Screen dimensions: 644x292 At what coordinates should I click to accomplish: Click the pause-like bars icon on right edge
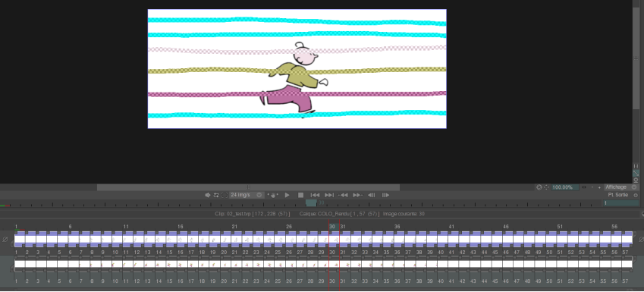[x=636, y=166]
